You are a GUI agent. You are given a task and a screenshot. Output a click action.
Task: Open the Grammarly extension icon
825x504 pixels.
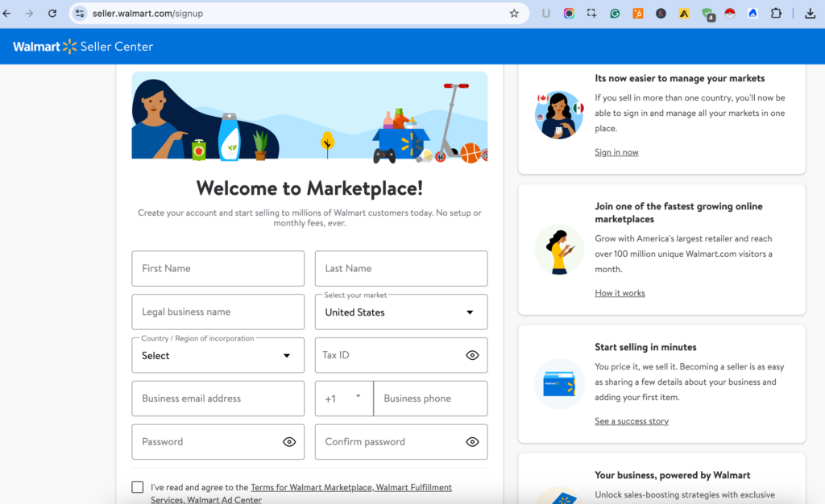pyautogui.click(x=615, y=13)
